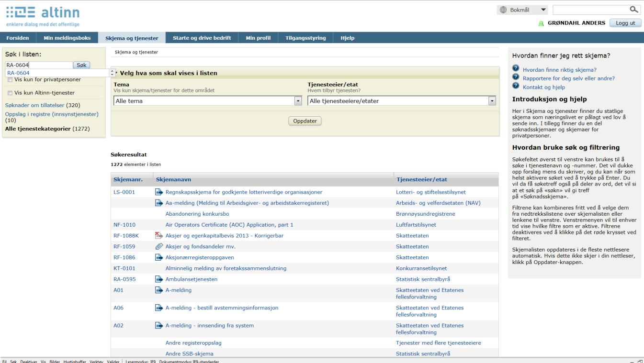Enable 'Vis kun for privatpersoner' checkbox
The image size is (644, 363).
(x=10, y=80)
